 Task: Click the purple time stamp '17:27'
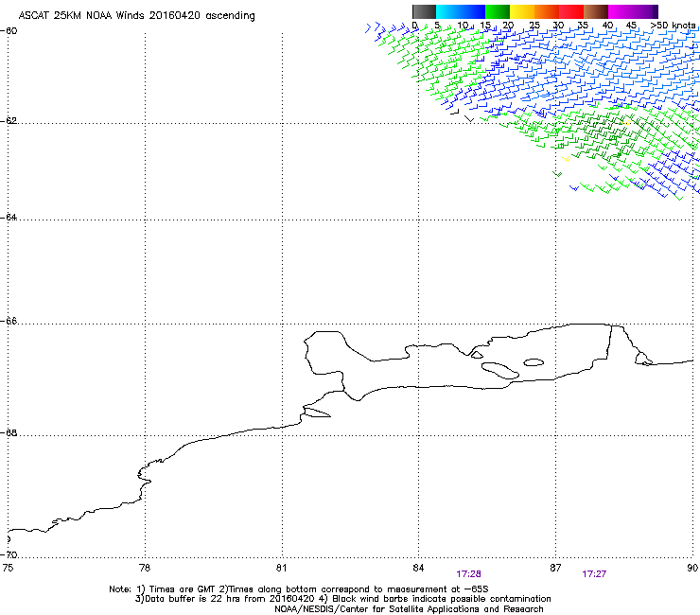point(594,574)
